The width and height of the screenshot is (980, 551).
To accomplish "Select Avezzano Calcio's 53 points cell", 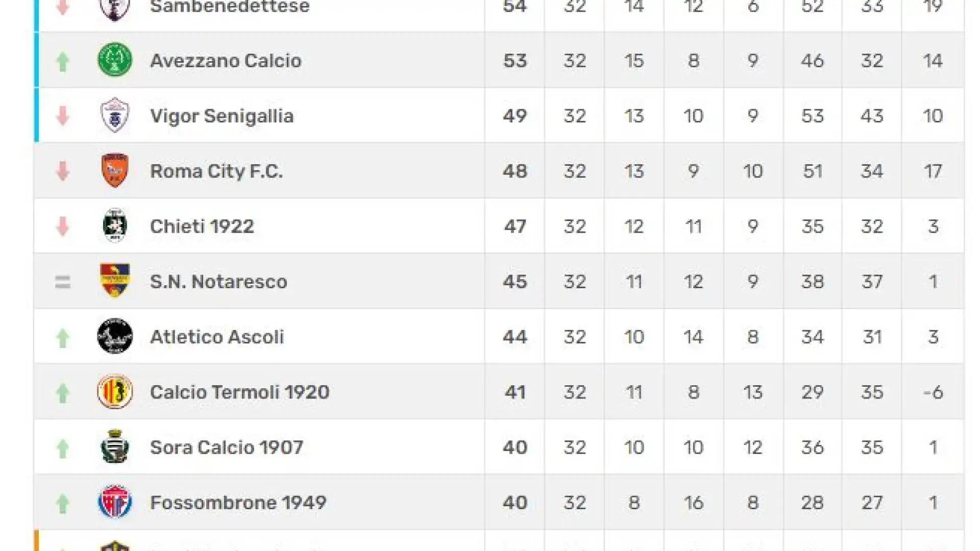I will (514, 60).
